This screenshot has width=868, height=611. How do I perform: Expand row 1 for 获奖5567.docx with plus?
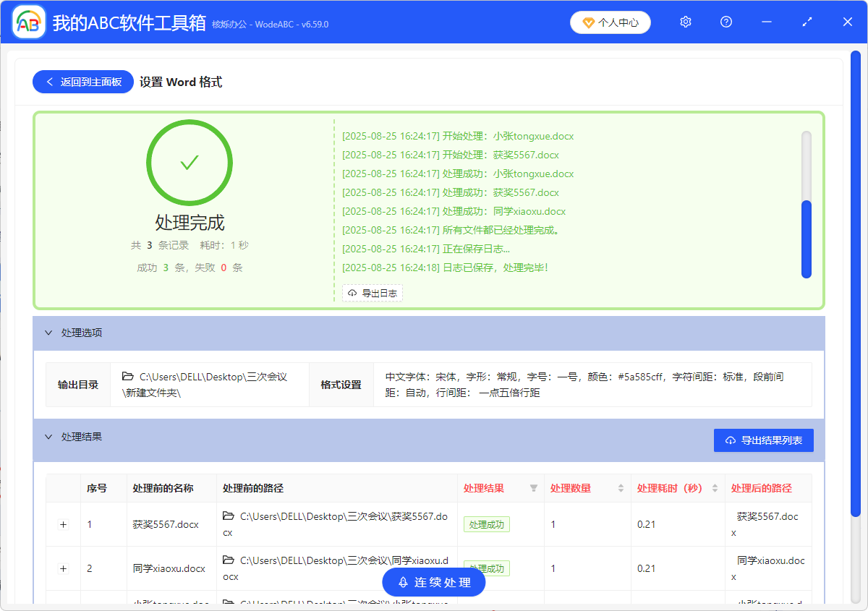pos(63,524)
